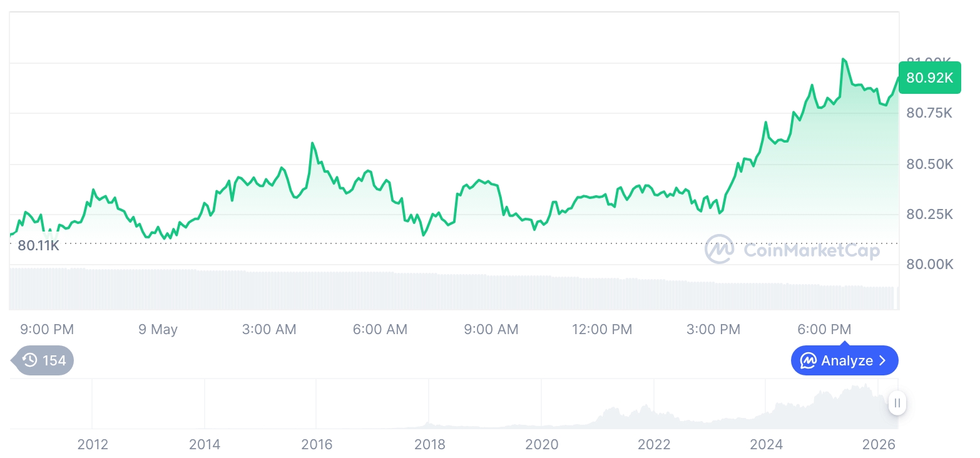Click the CoinMarketCap logo inside Analyze button
Screen dimensions: 980x458
pos(809,360)
